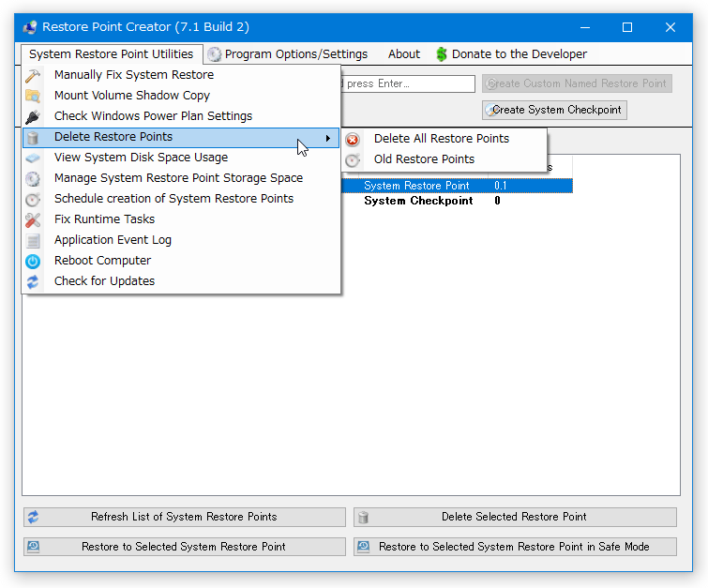Click the hammer icon beside Manually Fix System Restore

(x=33, y=75)
